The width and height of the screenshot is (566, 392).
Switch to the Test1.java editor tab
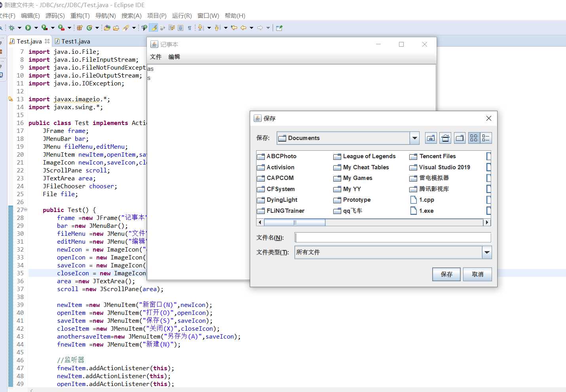pos(75,42)
